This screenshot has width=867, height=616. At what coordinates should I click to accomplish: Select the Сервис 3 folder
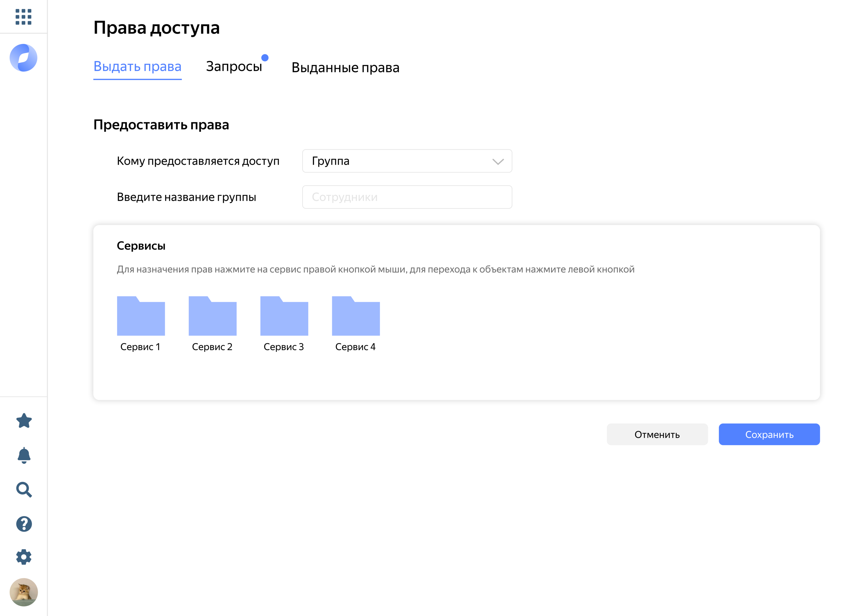(x=284, y=316)
